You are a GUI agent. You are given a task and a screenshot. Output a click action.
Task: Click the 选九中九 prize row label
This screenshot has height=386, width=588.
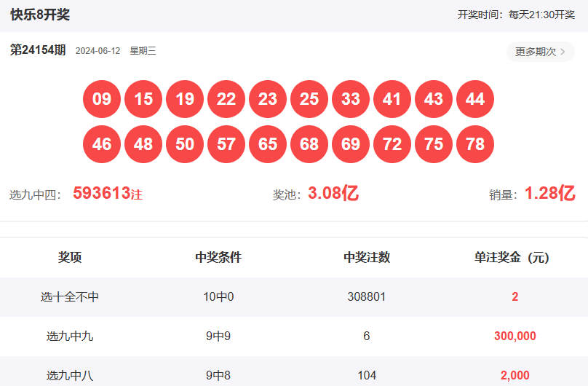[x=70, y=336]
